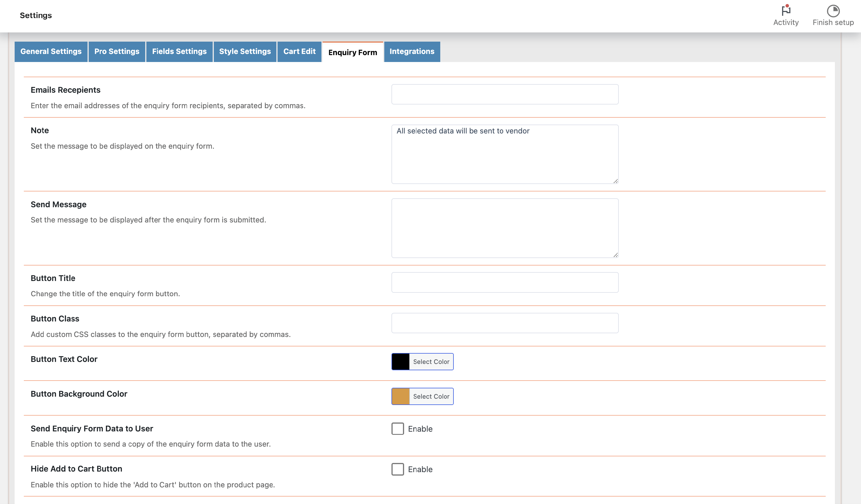
Task: Click inside the Send Message textarea
Action: (x=505, y=228)
